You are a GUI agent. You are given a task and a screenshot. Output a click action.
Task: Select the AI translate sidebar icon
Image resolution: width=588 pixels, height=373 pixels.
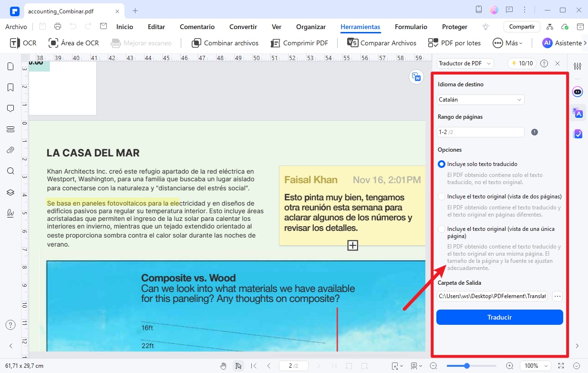(578, 113)
